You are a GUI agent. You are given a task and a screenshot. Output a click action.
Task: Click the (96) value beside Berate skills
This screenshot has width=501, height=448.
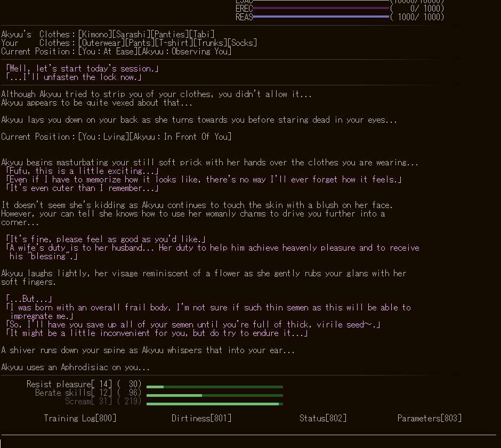pos(129,393)
